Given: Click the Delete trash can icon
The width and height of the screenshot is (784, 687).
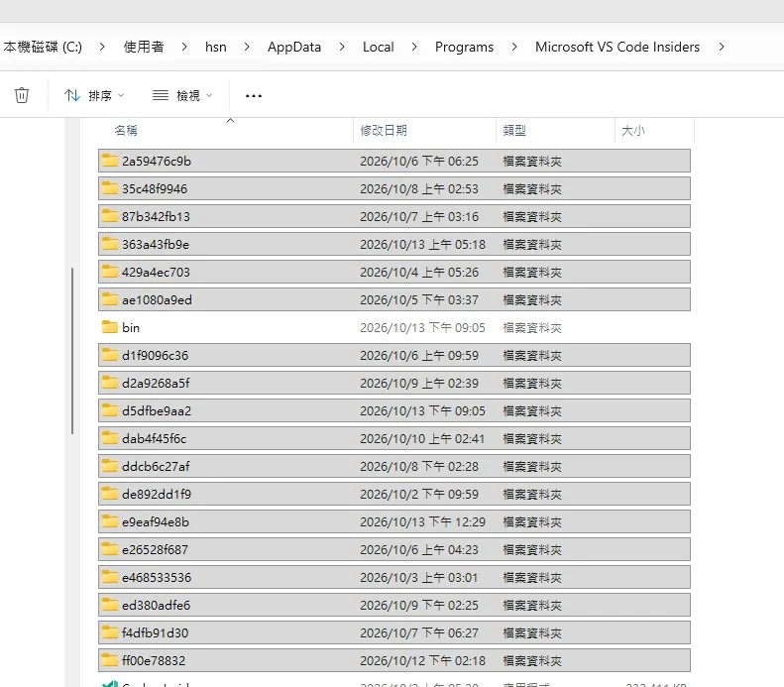Looking at the screenshot, I should (x=22, y=95).
